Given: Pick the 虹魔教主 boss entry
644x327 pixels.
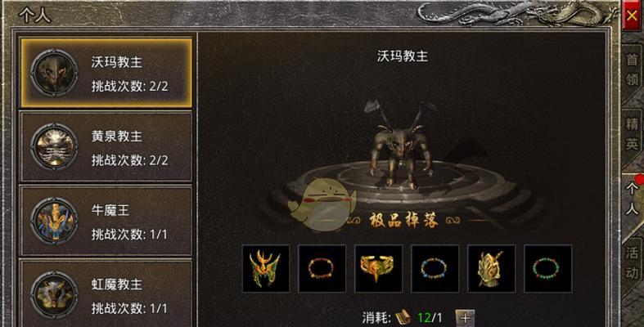Looking at the screenshot, I should pyautogui.click(x=106, y=293).
